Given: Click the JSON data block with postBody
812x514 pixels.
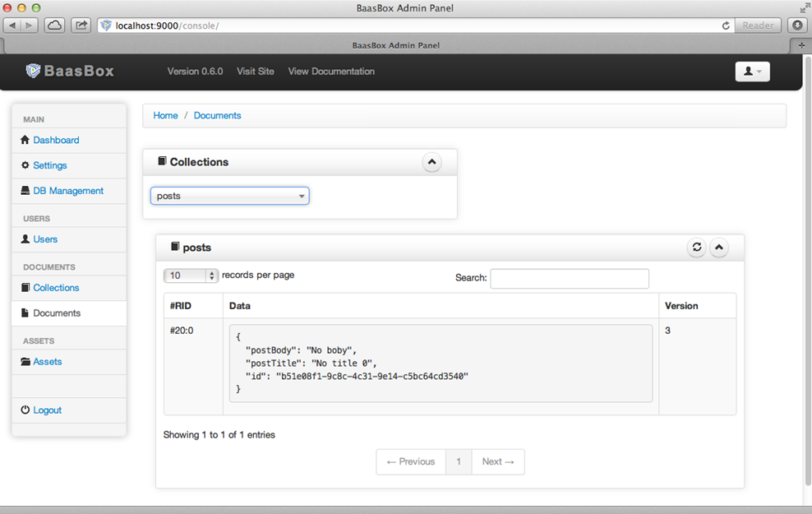Looking at the screenshot, I should click(x=441, y=364).
